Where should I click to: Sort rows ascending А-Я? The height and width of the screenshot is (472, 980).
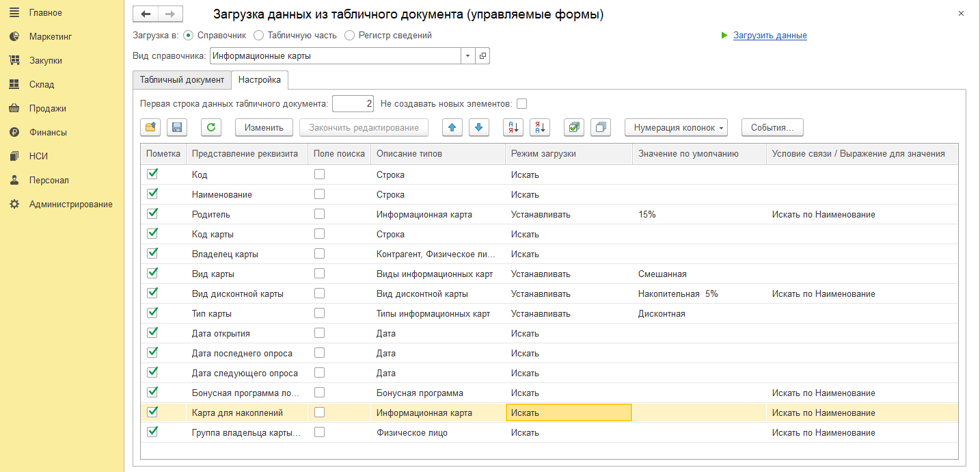coord(513,127)
